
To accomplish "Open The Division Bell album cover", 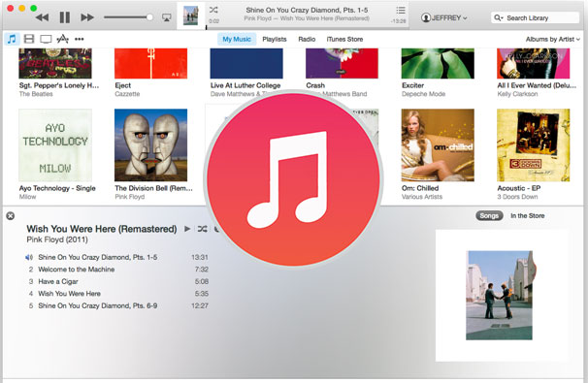I will pyautogui.click(x=150, y=145).
